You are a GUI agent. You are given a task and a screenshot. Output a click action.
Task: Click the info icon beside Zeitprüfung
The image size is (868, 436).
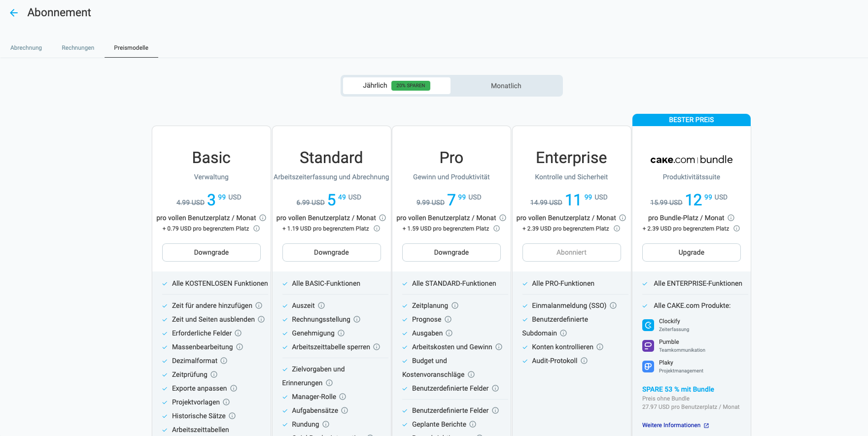[214, 374]
